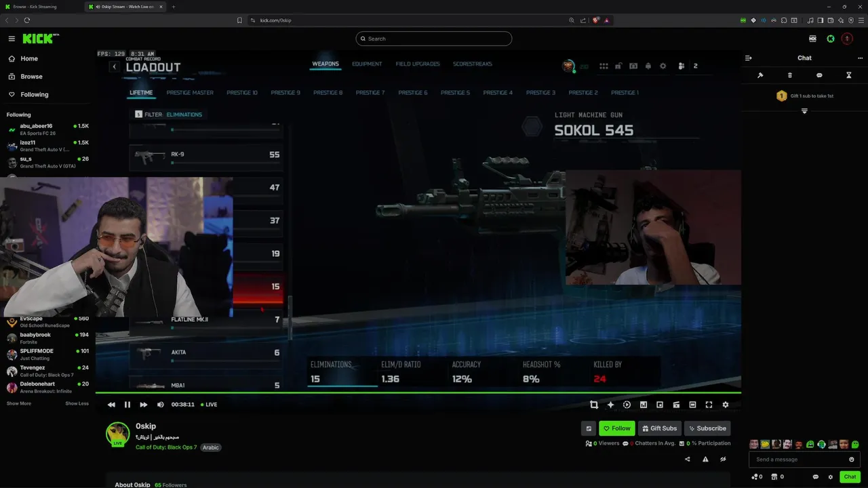Viewport: 868px width, 488px height.
Task: Open a new browser tab with plus
Action: point(174,7)
